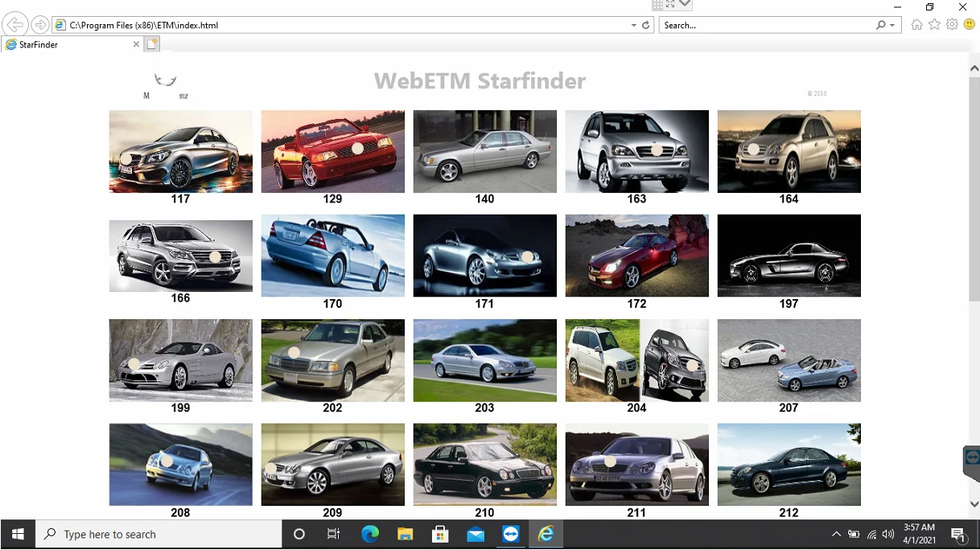
Task: Expand the address bar dropdown arrow
Action: point(634,25)
